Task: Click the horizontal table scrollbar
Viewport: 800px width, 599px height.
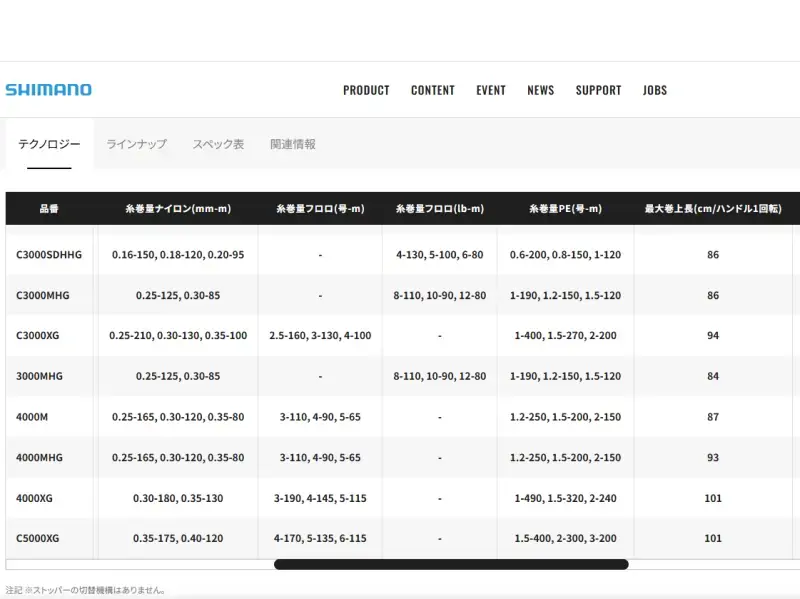Action: click(x=450, y=564)
